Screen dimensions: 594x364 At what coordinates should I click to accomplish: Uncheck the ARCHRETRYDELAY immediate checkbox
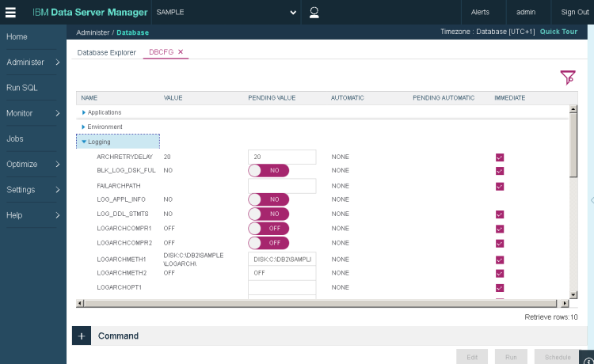coord(499,157)
